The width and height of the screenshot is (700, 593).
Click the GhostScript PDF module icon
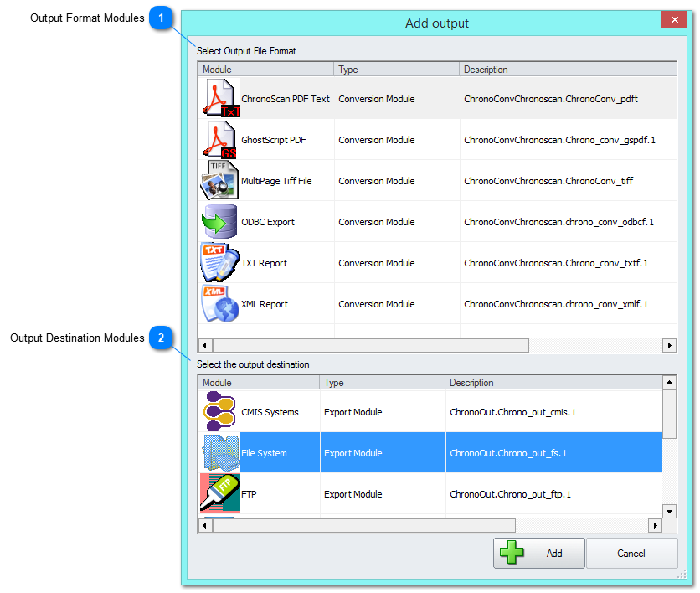coord(219,139)
